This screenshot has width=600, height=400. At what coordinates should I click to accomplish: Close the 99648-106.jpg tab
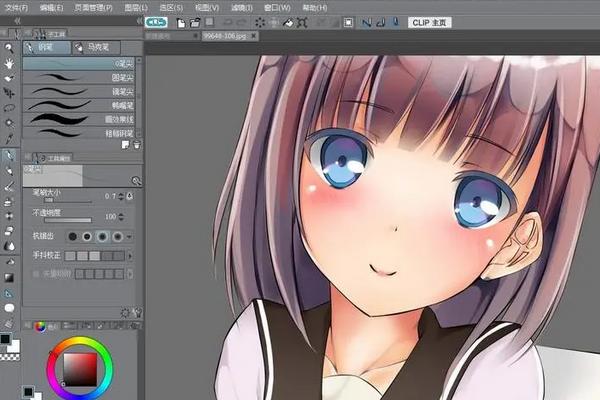click(x=253, y=36)
